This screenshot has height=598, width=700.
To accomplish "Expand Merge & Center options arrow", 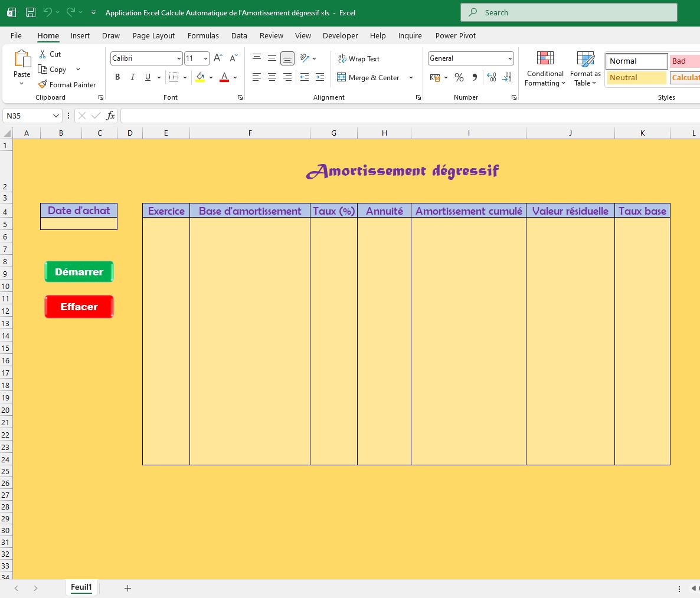I will (x=411, y=78).
